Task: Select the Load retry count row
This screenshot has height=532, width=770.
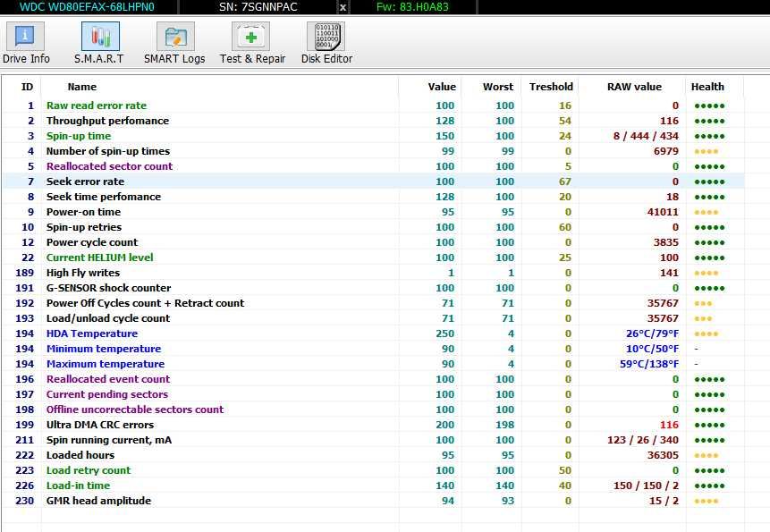Action: point(373,470)
